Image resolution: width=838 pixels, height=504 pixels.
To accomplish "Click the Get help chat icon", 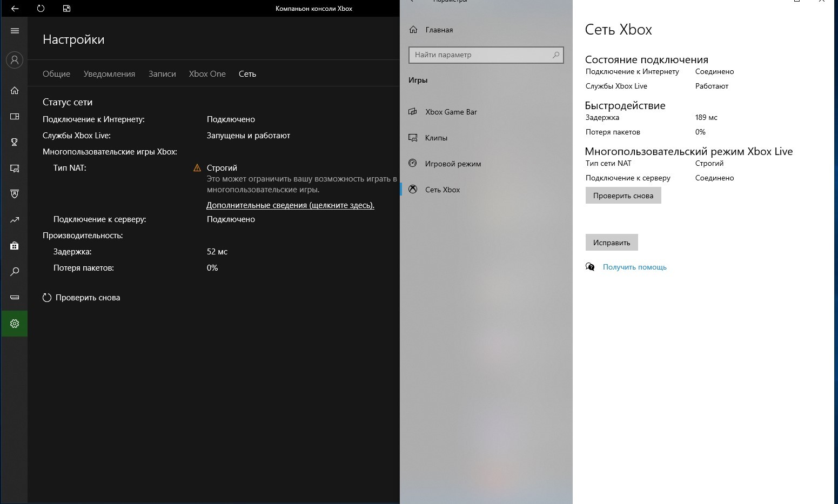I will click(590, 267).
